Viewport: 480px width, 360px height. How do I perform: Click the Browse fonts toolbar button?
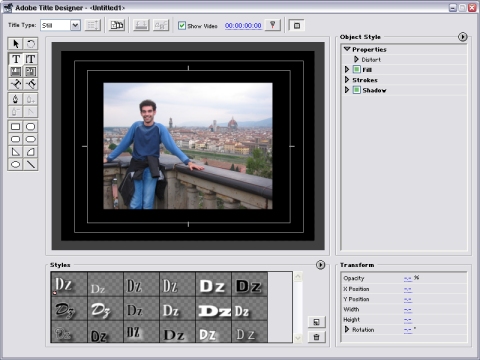161,25
